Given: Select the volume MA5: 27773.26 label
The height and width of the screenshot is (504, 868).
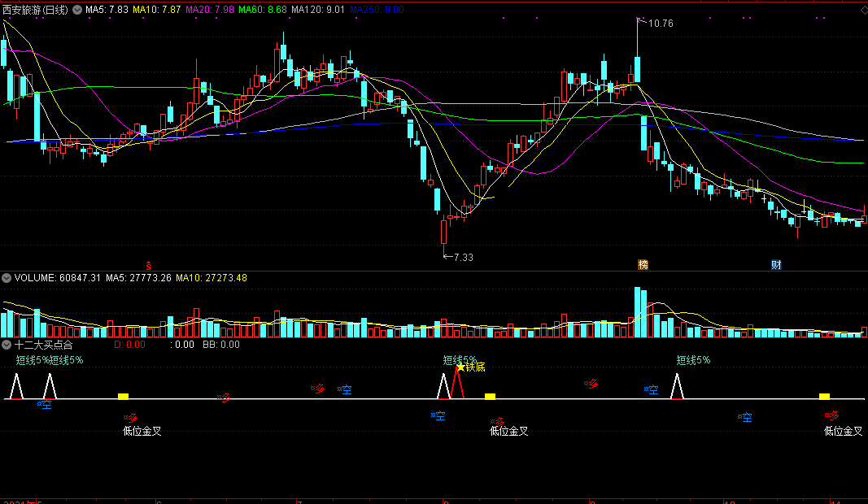Looking at the screenshot, I should tap(138, 278).
